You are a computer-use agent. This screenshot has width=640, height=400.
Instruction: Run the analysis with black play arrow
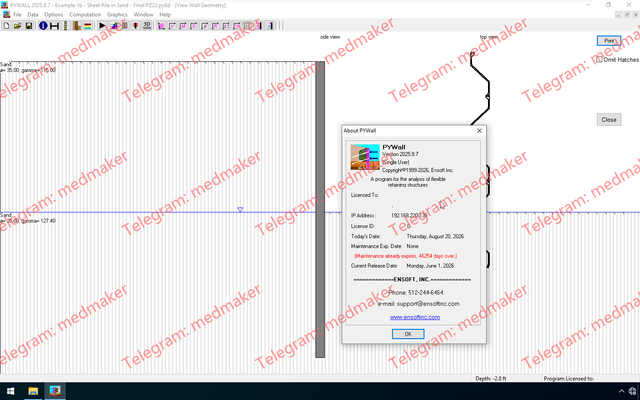(x=102, y=26)
